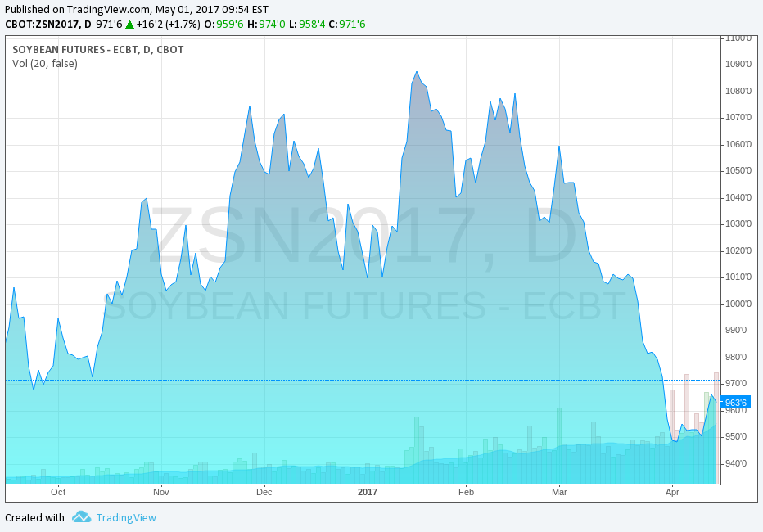Click the 1090'0 price scale label
Viewport: 763px width, 532px height.
pyautogui.click(x=738, y=64)
